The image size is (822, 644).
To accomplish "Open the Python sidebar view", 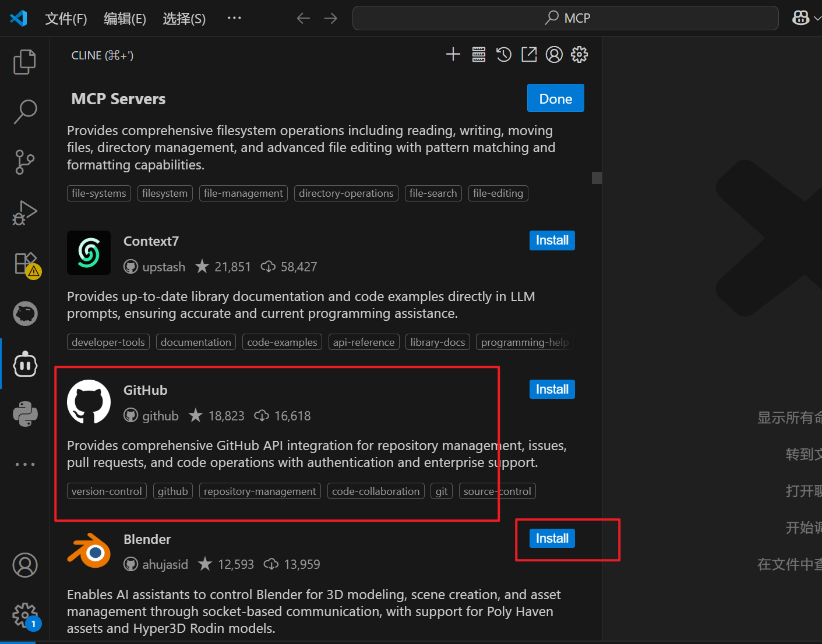I will [x=25, y=414].
